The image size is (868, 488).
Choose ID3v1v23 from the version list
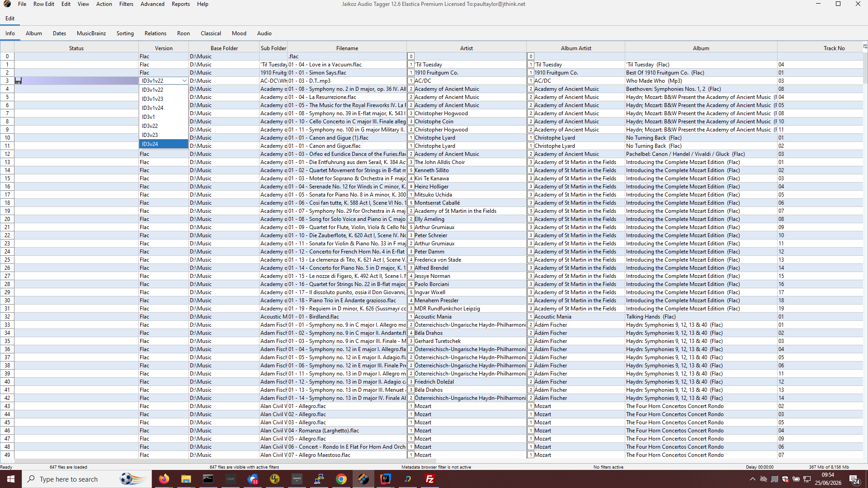tap(164, 99)
